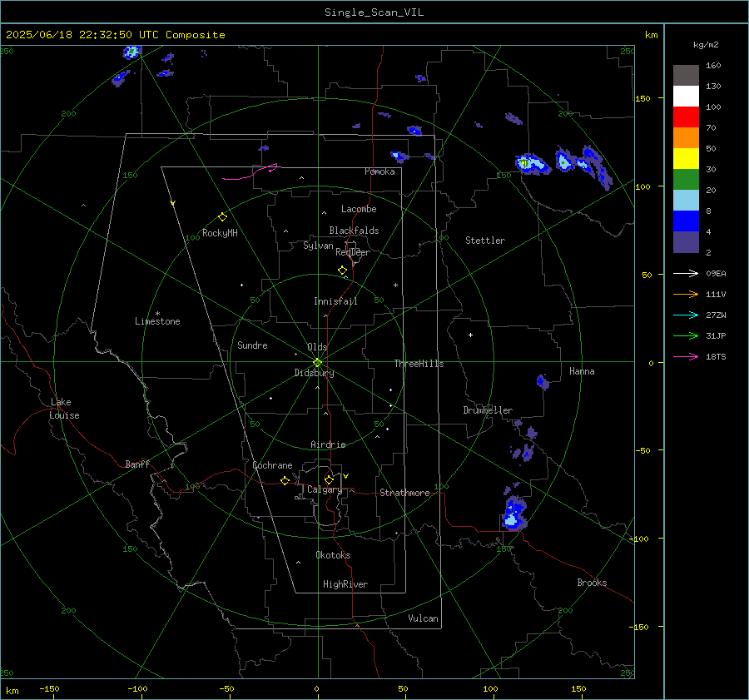749x700 pixels.
Task: Click asterisk marker above Limestone label
Action: (x=157, y=314)
